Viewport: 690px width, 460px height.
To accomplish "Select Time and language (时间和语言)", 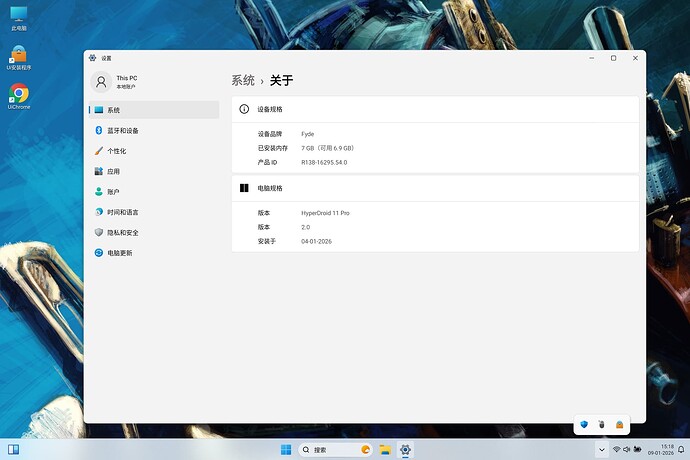I will [122, 212].
